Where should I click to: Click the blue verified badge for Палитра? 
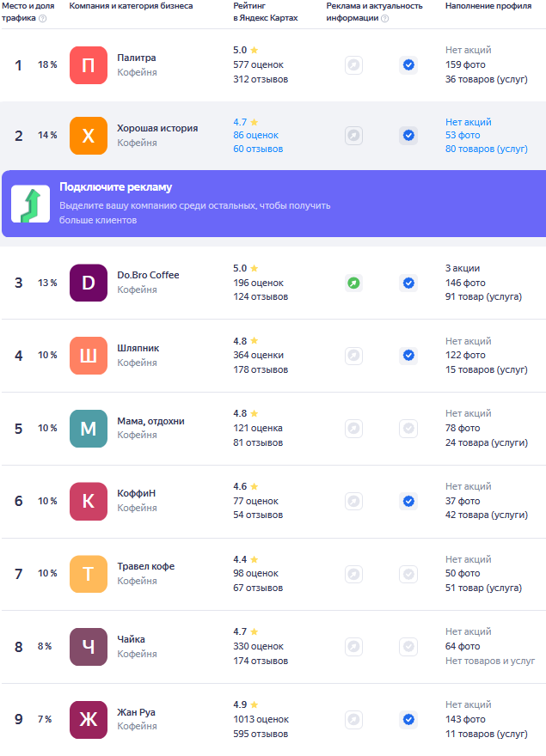point(408,65)
